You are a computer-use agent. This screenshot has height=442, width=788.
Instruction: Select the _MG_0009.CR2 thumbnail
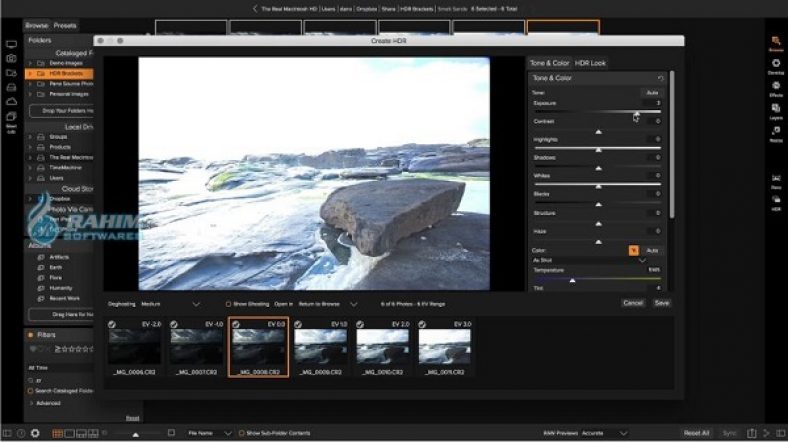coord(321,347)
